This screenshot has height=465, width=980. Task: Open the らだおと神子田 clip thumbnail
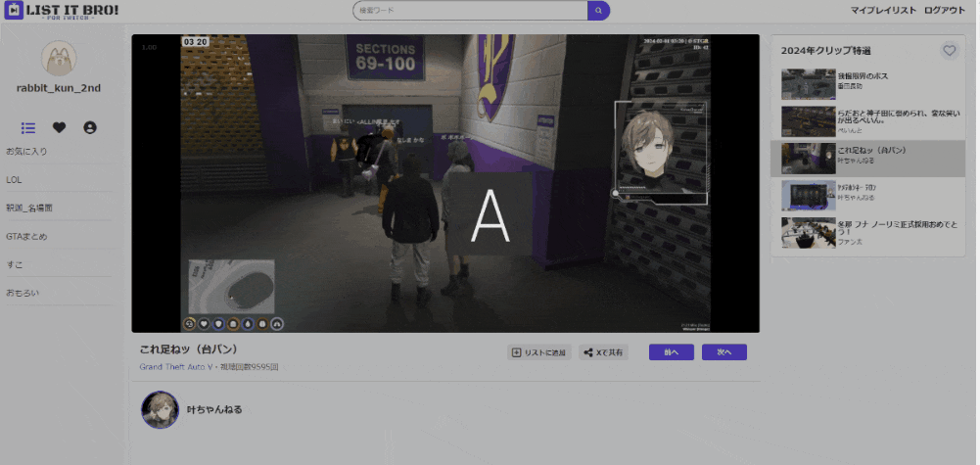point(808,121)
